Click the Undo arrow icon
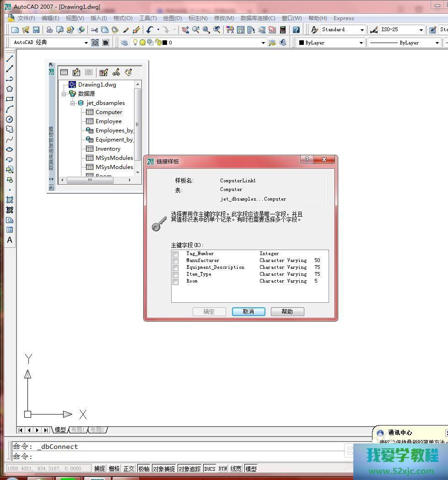Screen dimensions: 448x480 (x=150, y=30)
